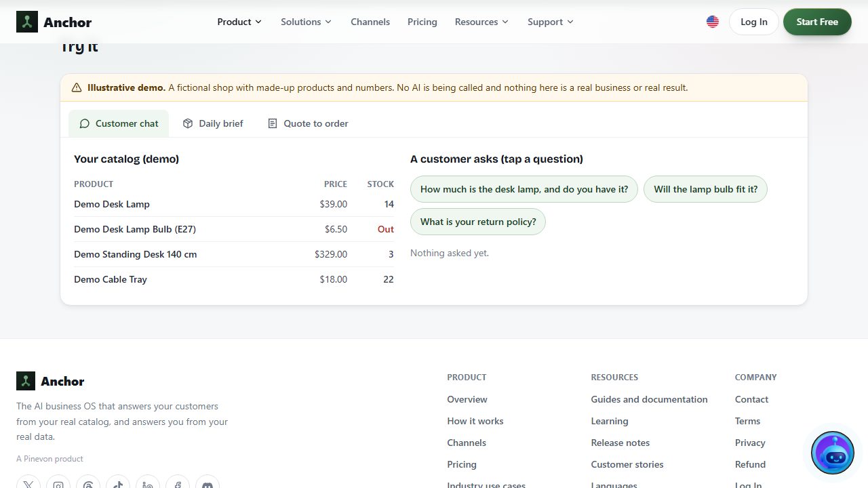This screenshot has height=488, width=868.
Task: Click the Log In button
Action: (x=754, y=22)
